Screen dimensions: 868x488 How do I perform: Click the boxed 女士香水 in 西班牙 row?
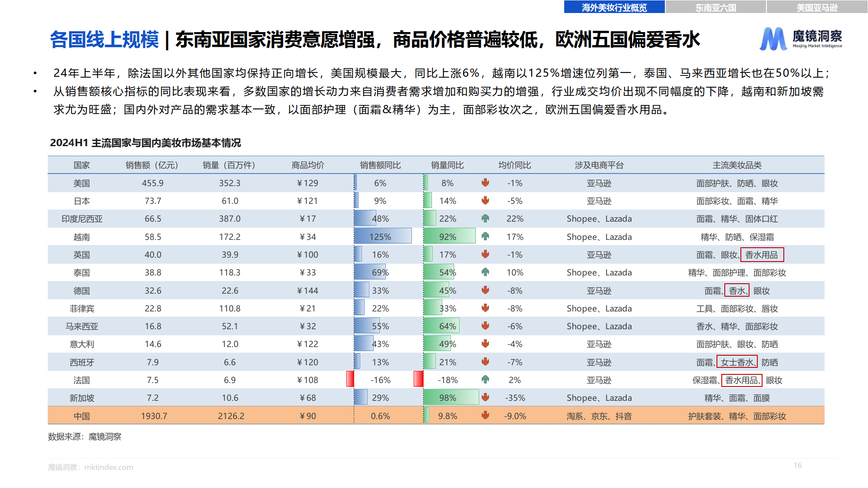point(737,362)
